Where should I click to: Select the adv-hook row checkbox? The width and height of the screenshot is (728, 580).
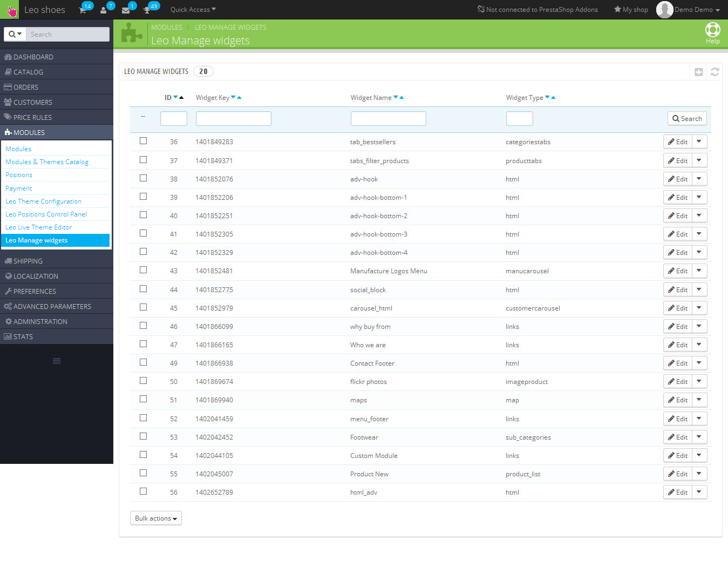pos(143,178)
